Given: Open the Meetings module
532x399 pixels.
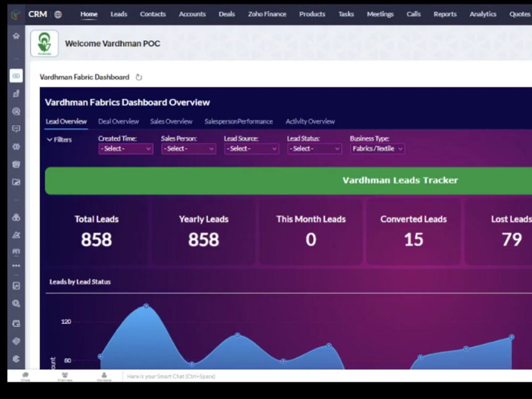Looking at the screenshot, I should click(380, 14).
